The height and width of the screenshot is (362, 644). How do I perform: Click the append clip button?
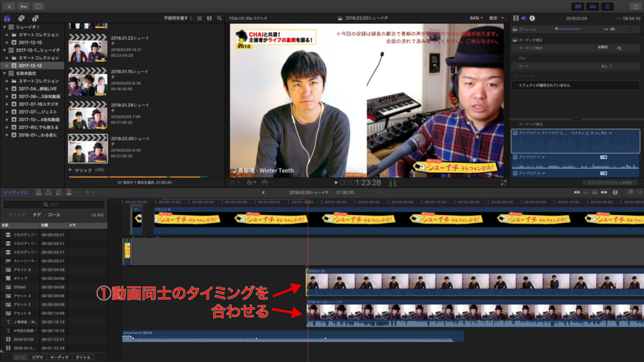tap(58, 192)
